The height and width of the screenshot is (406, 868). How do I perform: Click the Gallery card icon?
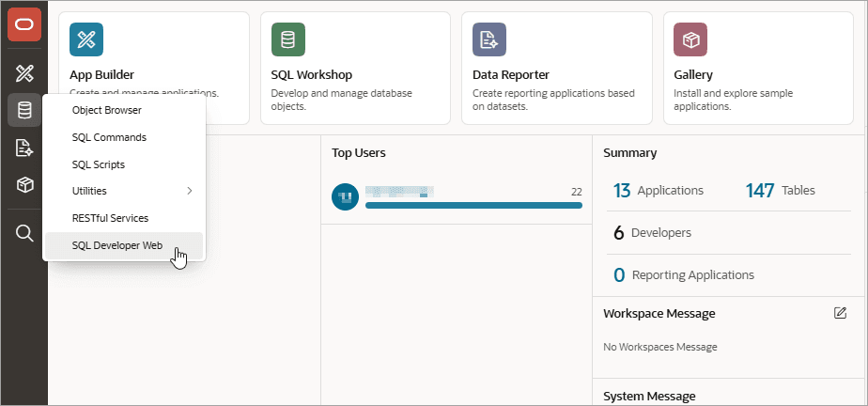point(690,39)
